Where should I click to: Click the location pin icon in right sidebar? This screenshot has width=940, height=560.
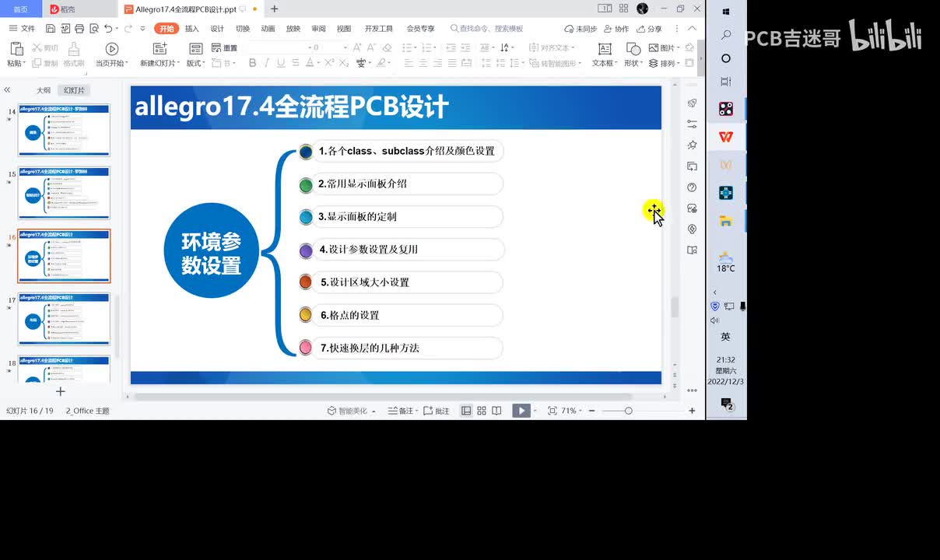tap(692, 229)
